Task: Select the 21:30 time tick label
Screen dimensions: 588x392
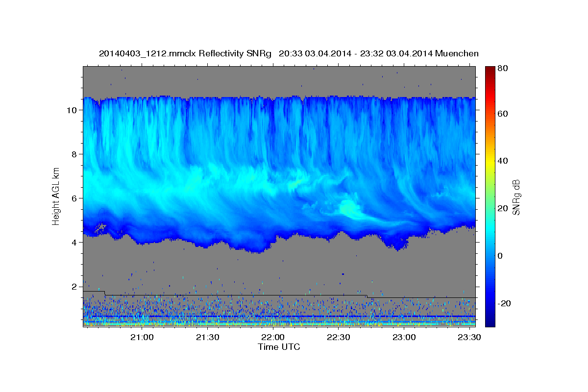Action: tap(207, 337)
